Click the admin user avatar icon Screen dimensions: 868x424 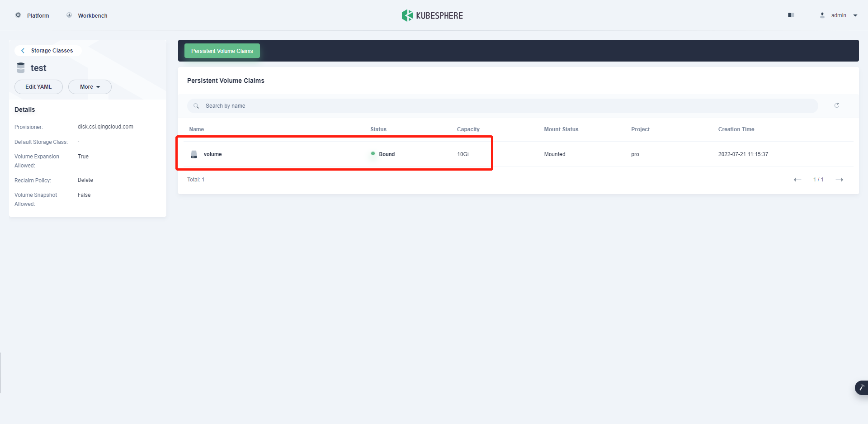(822, 15)
